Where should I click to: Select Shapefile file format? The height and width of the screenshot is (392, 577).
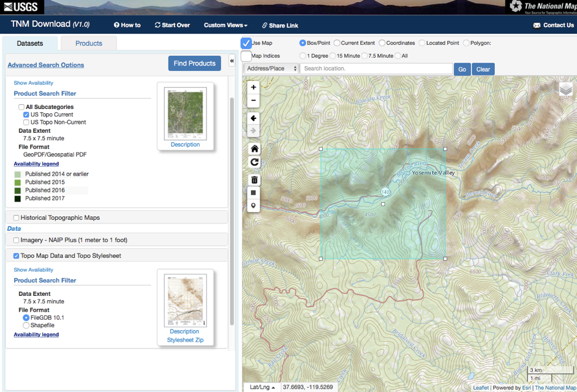(26, 325)
